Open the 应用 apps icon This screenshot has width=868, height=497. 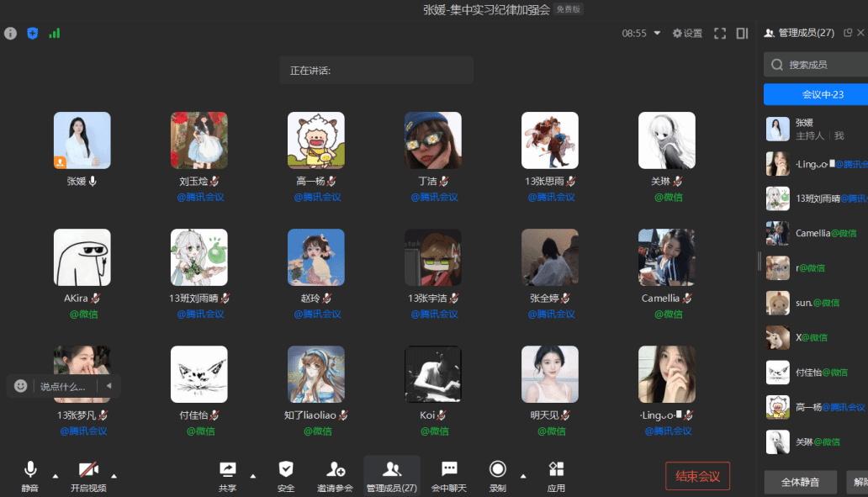[556, 475]
